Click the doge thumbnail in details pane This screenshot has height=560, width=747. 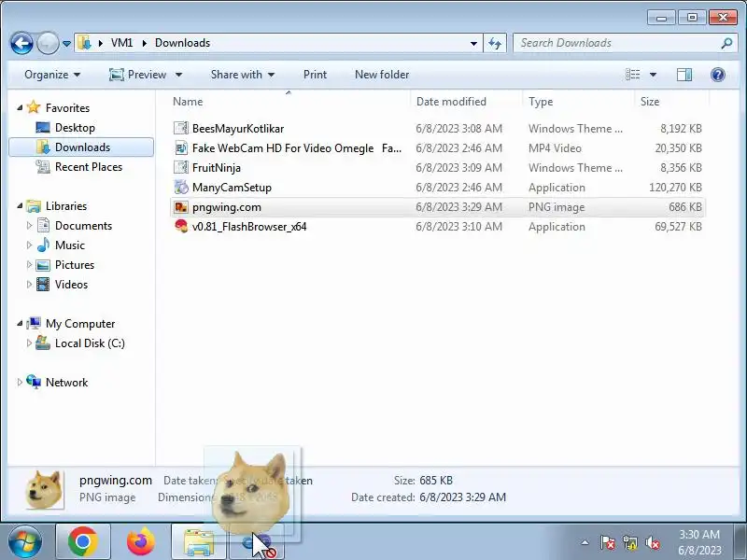45,489
